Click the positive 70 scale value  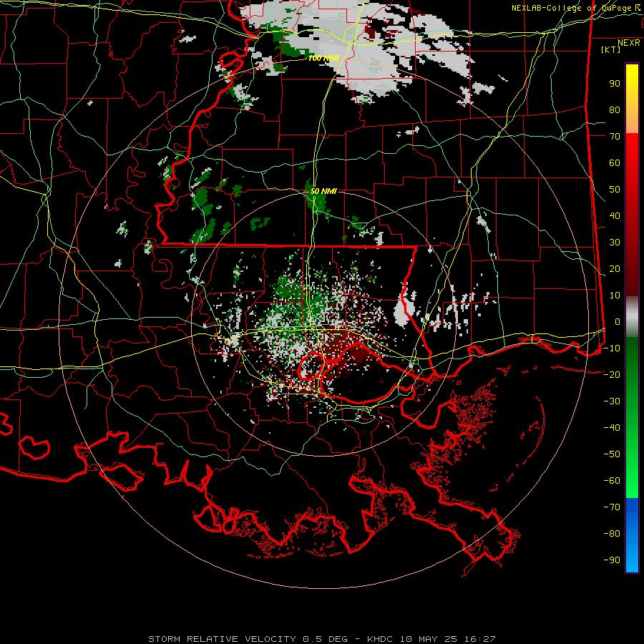(615, 137)
